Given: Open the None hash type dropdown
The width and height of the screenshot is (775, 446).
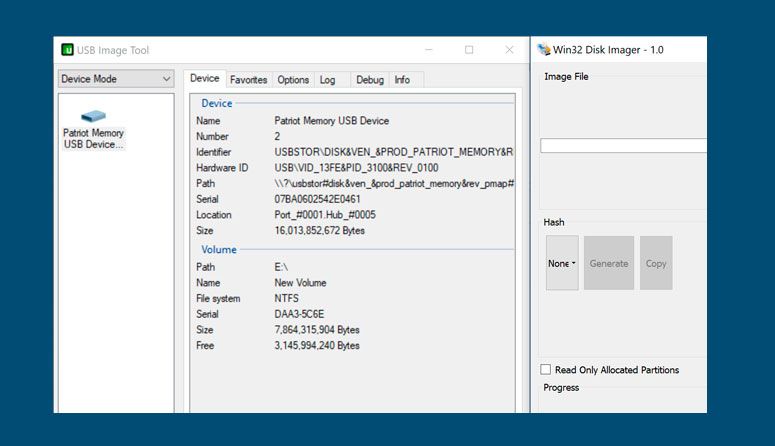Looking at the screenshot, I should 562,263.
